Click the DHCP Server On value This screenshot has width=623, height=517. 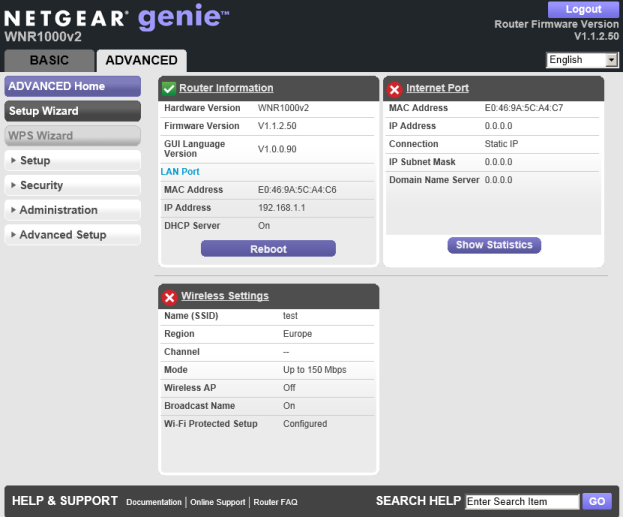tap(264, 226)
